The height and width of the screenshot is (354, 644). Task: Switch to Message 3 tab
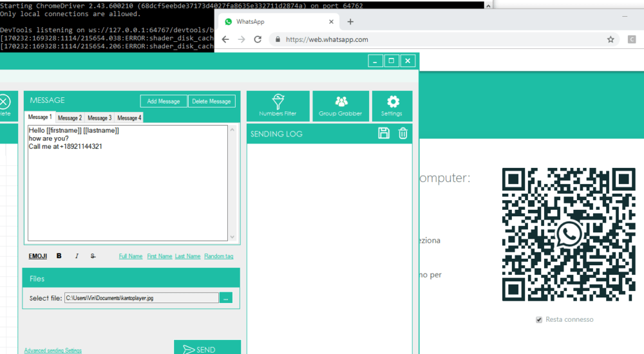click(x=99, y=118)
